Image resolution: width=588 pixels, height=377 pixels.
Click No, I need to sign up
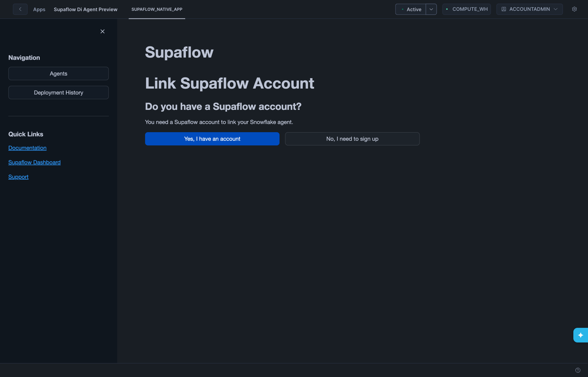pos(352,138)
